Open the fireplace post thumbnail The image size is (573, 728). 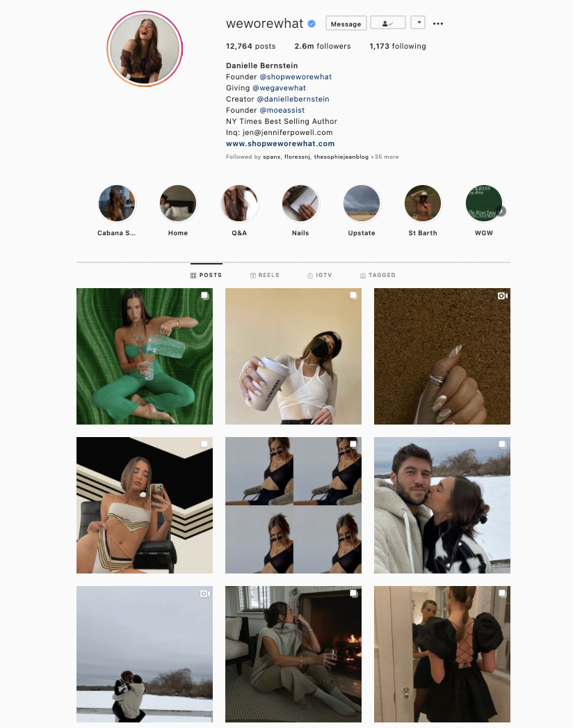(293, 654)
